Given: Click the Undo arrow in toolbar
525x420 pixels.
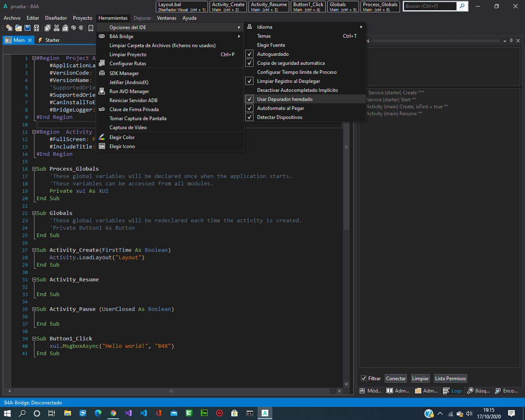Looking at the screenshot, I should (73, 28).
